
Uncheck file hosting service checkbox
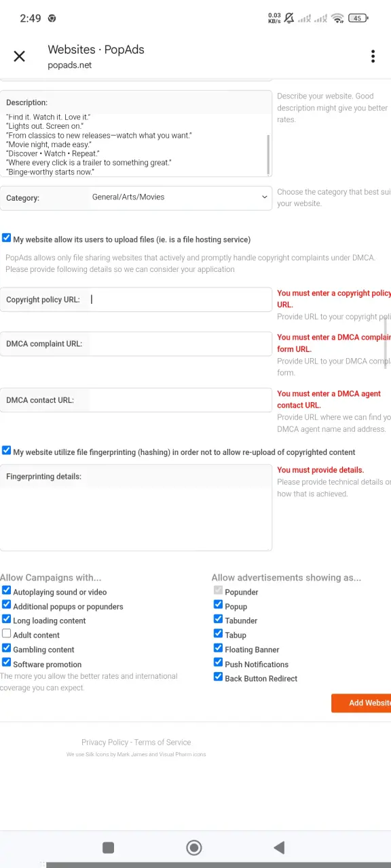[6, 239]
